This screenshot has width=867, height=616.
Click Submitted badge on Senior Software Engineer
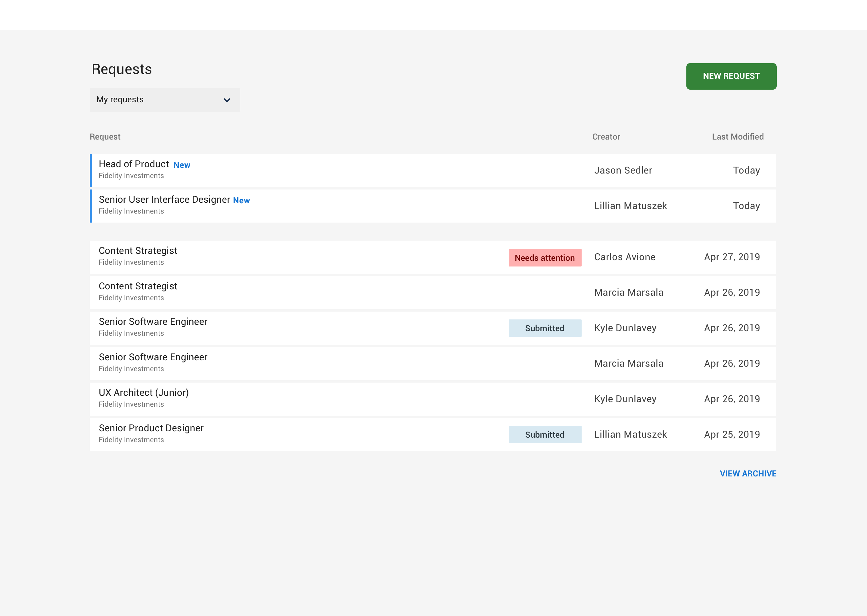point(544,328)
